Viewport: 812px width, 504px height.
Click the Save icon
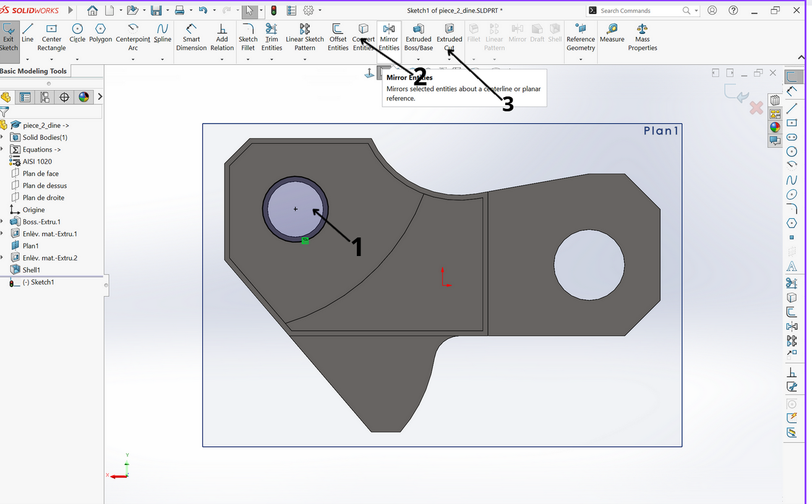[156, 11]
